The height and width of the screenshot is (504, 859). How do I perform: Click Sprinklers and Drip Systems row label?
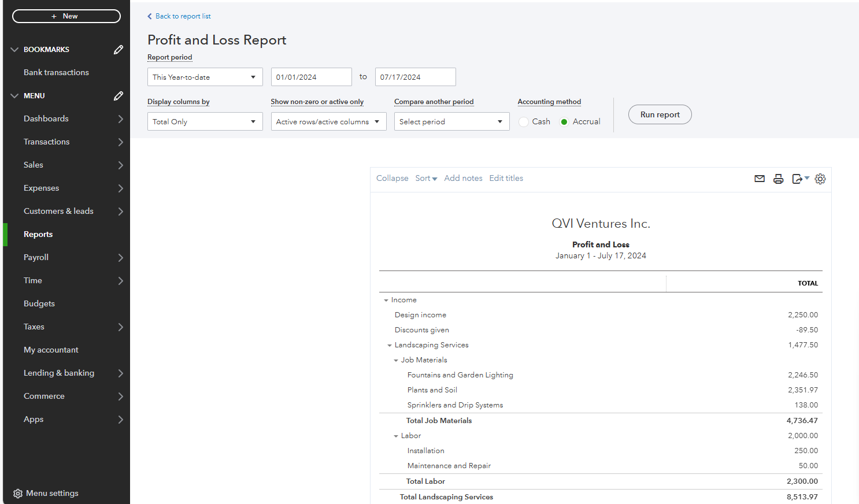pos(455,405)
